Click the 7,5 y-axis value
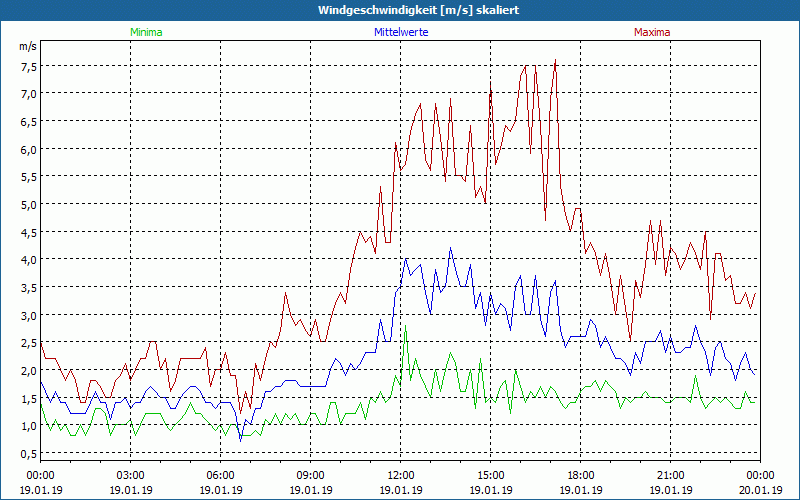The width and height of the screenshot is (800, 500). (27, 66)
